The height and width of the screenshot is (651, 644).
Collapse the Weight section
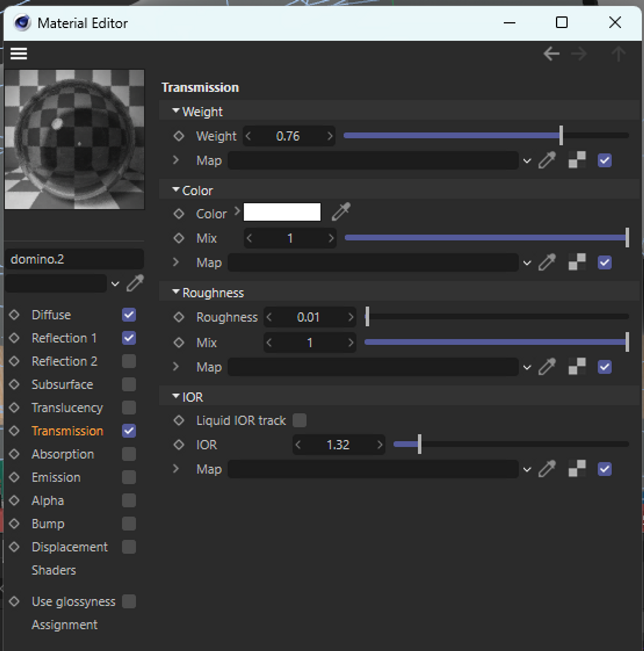(x=176, y=111)
